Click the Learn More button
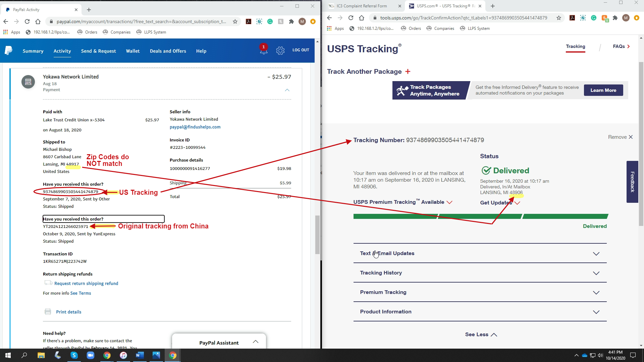Image resolution: width=644 pixels, height=362 pixels. click(x=603, y=90)
